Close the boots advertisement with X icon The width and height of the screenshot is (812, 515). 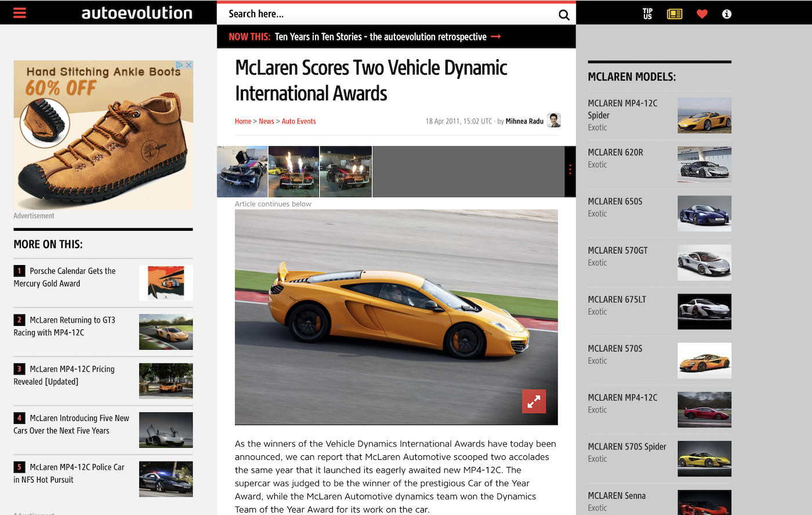pos(188,65)
